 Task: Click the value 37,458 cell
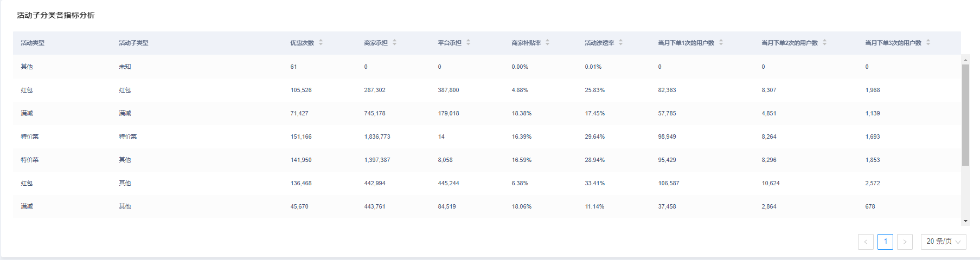(x=667, y=206)
